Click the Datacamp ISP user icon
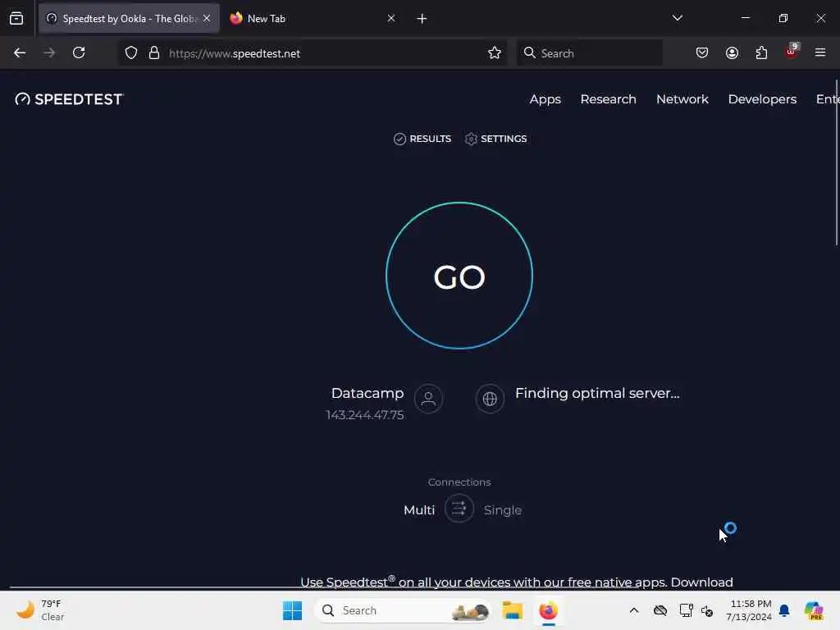The height and width of the screenshot is (630, 840). [428, 399]
